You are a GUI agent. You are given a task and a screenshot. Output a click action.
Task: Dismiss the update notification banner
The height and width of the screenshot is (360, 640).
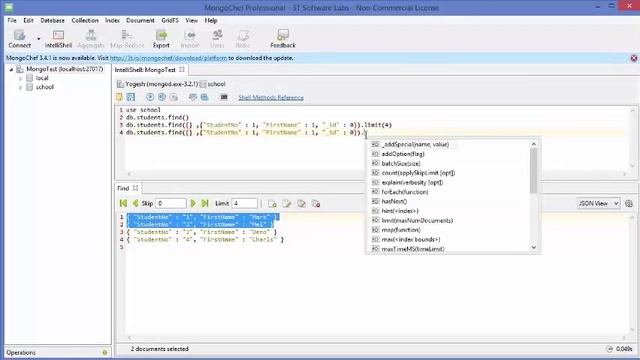point(633,58)
